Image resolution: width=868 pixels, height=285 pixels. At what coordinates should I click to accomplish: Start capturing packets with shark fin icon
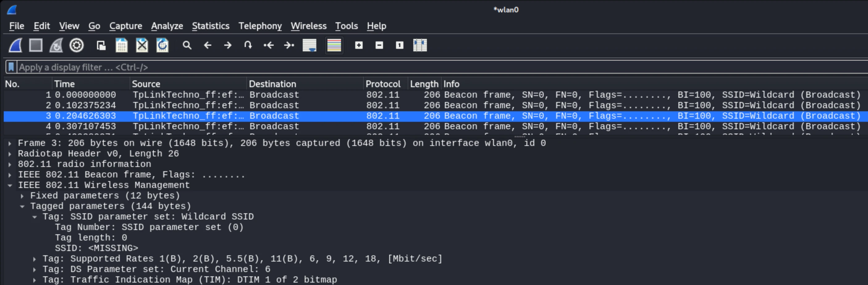click(15, 45)
